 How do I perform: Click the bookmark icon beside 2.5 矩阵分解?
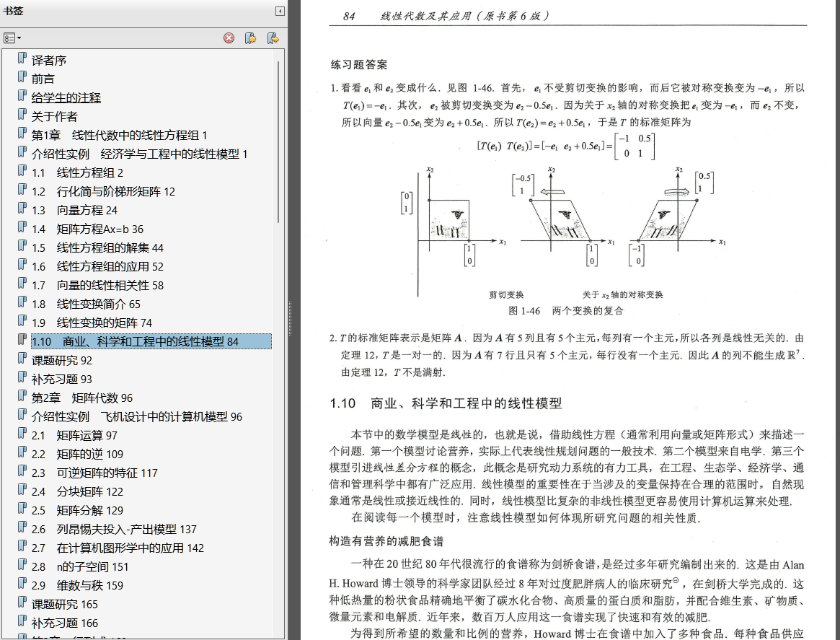pyautogui.click(x=22, y=508)
